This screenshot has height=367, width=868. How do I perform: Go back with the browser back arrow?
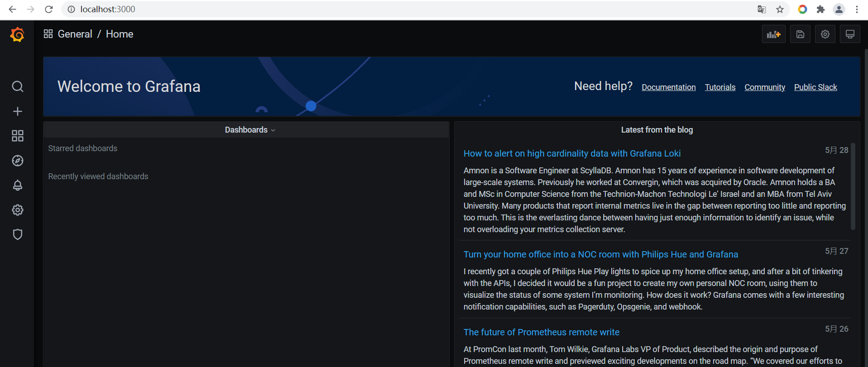[x=12, y=9]
